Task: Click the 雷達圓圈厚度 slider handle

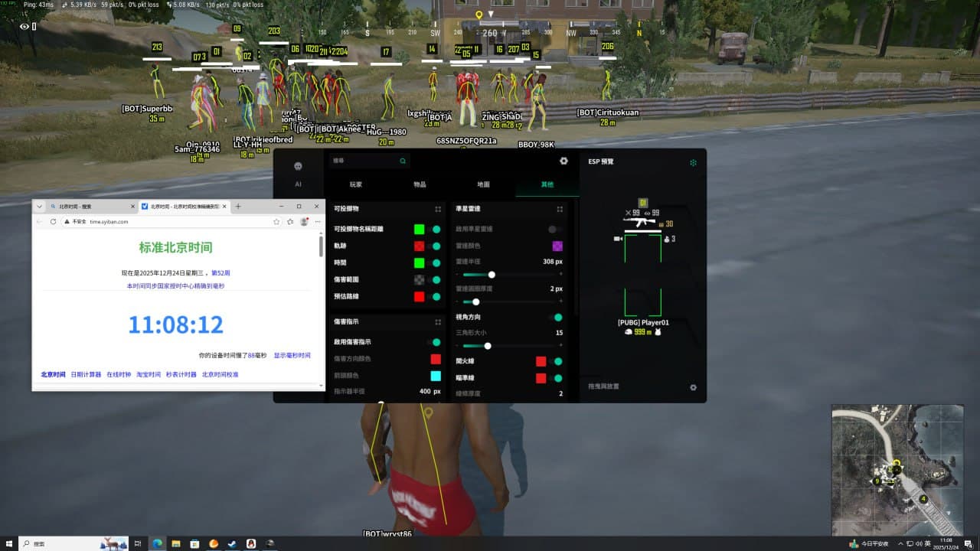Action: pos(476,302)
